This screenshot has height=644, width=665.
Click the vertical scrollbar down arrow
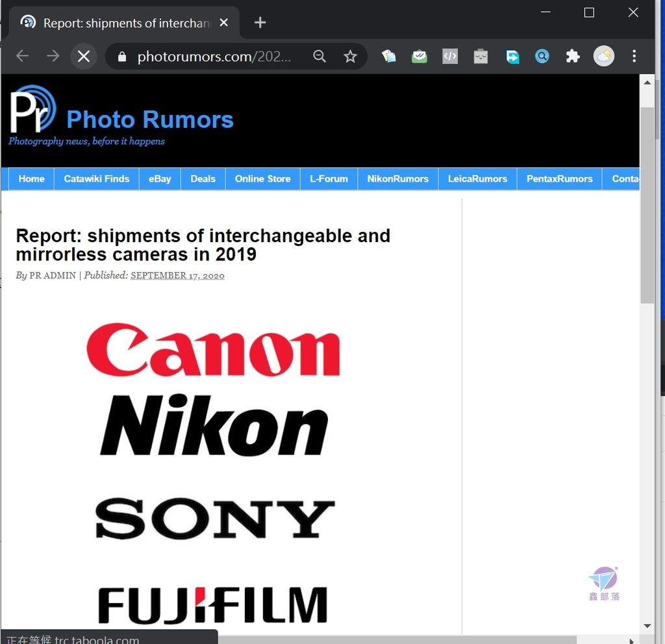coord(647,626)
